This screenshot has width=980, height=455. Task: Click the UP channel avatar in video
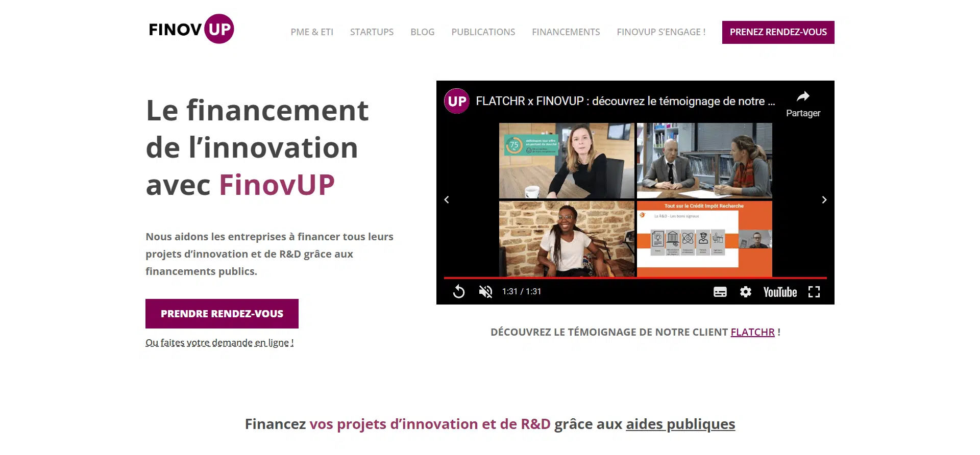(457, 101)
